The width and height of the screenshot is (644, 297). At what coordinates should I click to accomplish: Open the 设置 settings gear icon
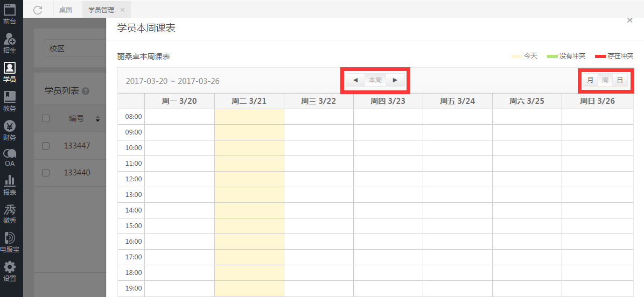coord(10,272)
